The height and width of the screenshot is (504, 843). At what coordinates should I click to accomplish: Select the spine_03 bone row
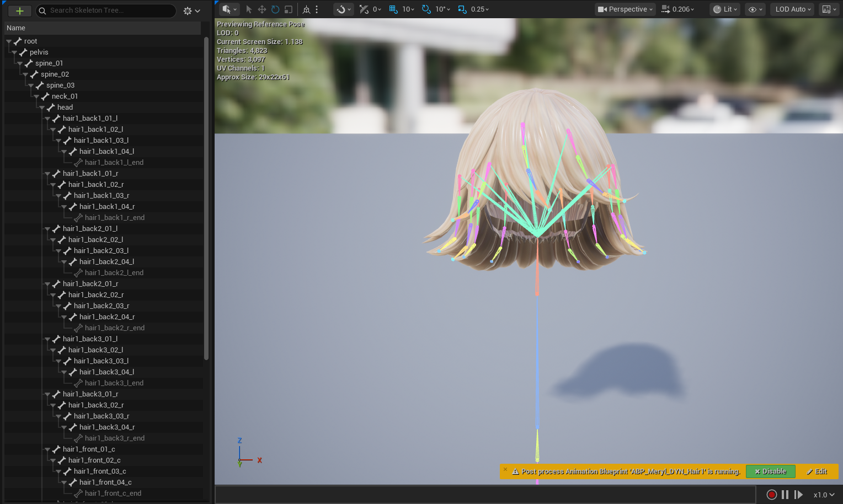pos(103,85)
